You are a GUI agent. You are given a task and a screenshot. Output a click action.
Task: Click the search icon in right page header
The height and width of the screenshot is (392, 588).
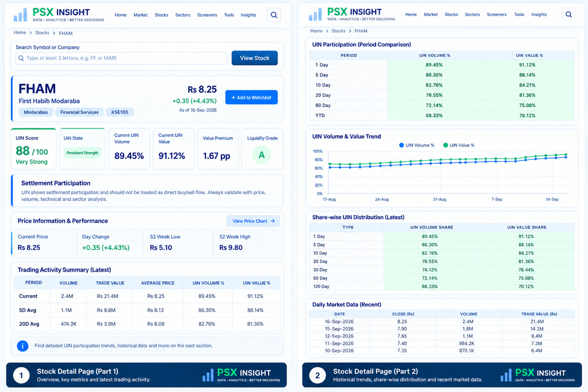568,14
